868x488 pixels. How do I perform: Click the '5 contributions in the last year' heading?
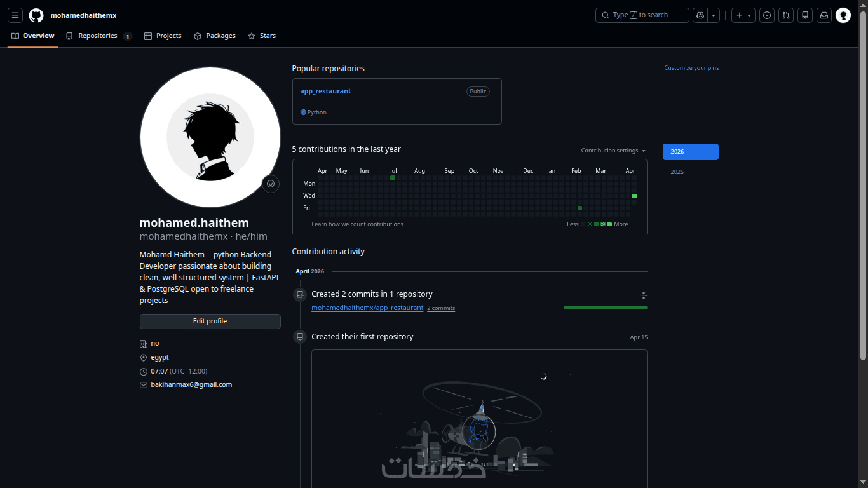coord(346,149)
